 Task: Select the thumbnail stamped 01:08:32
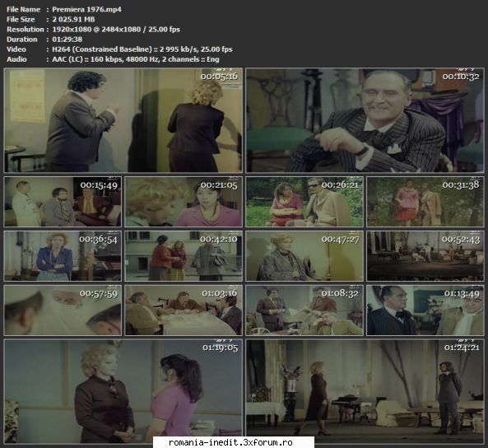point(304,310)
